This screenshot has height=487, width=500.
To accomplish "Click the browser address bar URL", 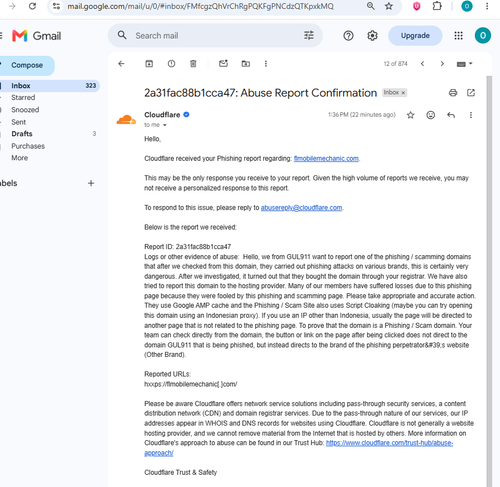I will [x=200, y=6].
